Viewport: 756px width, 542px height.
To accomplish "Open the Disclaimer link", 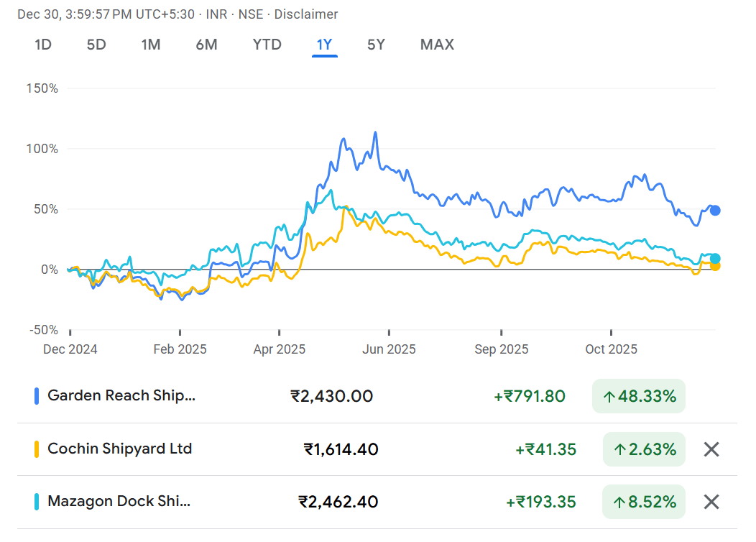I will click(306, 14).
